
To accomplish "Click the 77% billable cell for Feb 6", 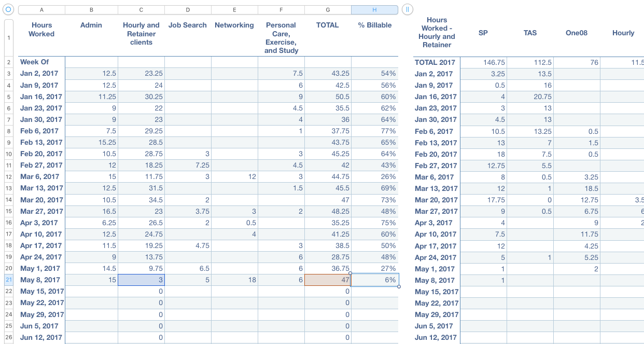I will 374,131.
